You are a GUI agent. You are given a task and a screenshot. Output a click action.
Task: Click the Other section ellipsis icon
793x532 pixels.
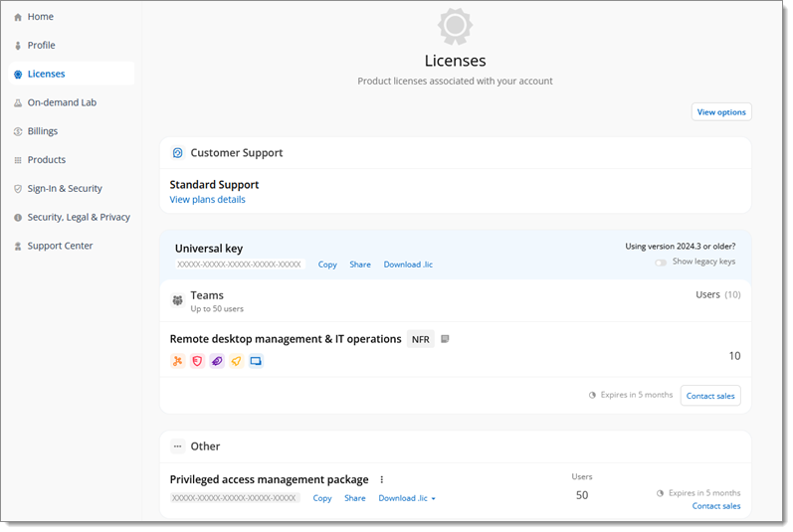click(x=177, y=446)
